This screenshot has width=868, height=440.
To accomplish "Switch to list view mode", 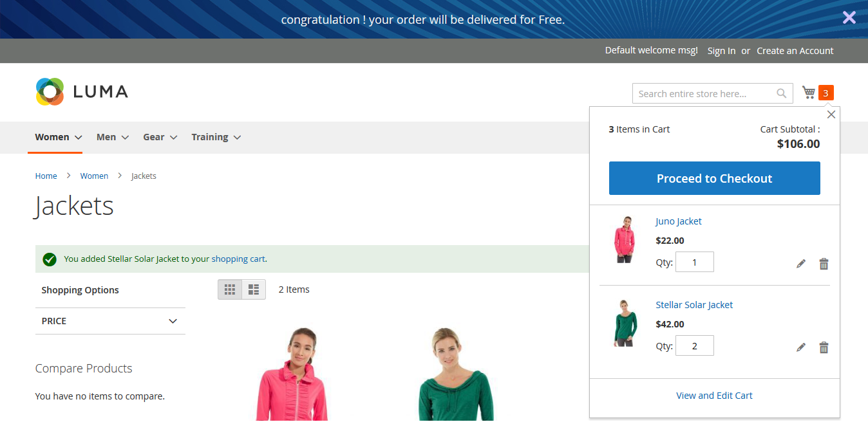I will click(254, 289).
